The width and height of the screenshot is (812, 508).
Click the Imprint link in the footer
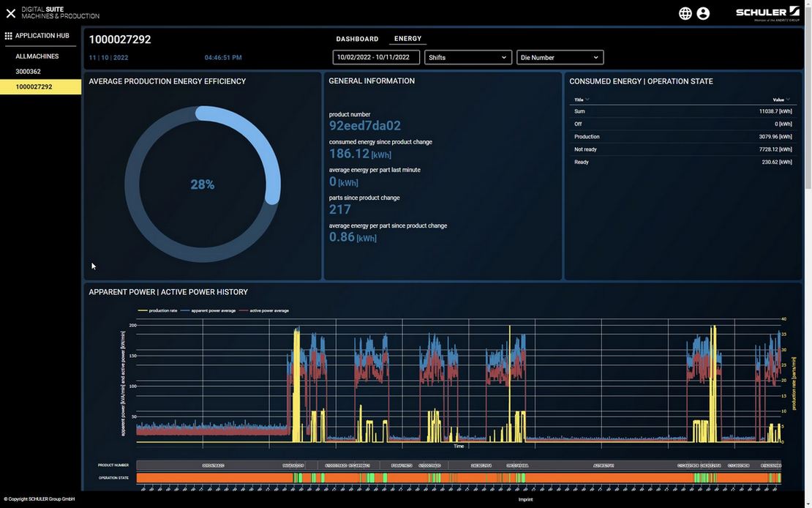(x=525, y=500)
